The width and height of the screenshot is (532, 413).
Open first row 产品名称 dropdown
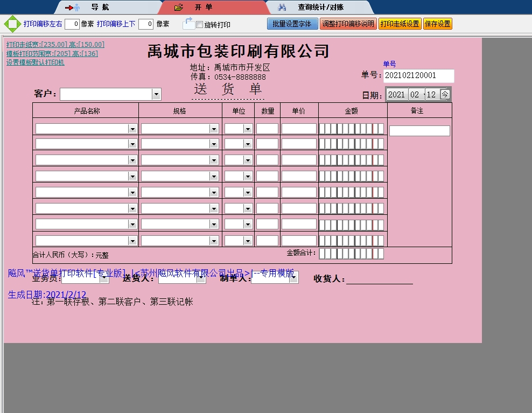pyautogui.click(x=132, y=129)
